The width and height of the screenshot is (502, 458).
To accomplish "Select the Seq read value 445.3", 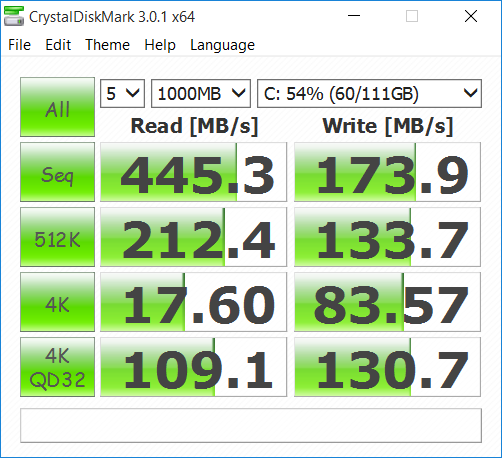I will click(193, 172).
